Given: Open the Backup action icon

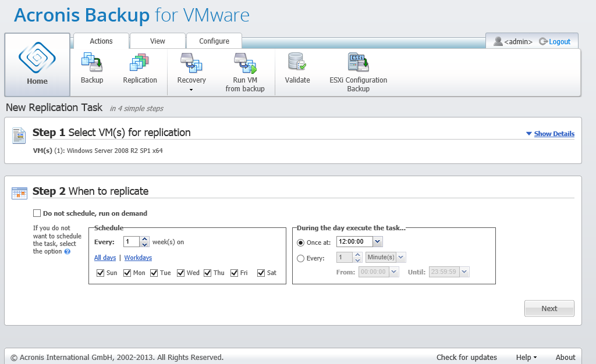Looking at the screenshot, I should click(x=92, y=63).
